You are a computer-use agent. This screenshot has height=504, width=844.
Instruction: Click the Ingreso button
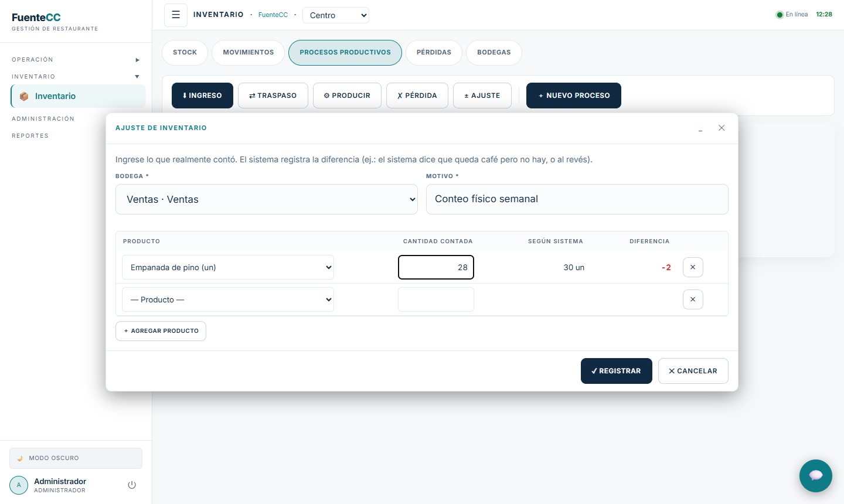coord(202,96)
